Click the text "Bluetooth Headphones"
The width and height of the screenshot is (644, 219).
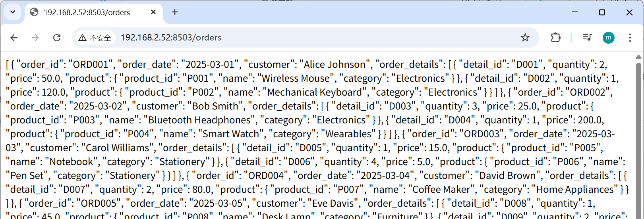(x=200, y=120)
